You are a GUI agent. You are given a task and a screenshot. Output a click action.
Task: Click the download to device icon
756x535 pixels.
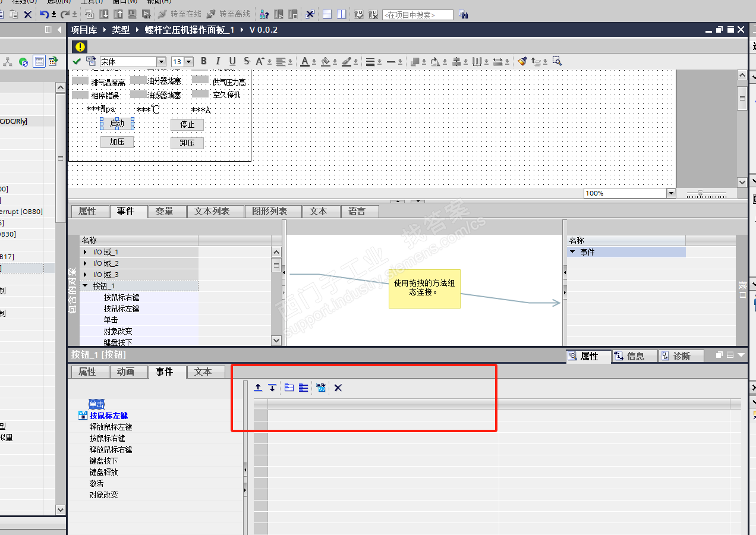click(x=103, y=14)
